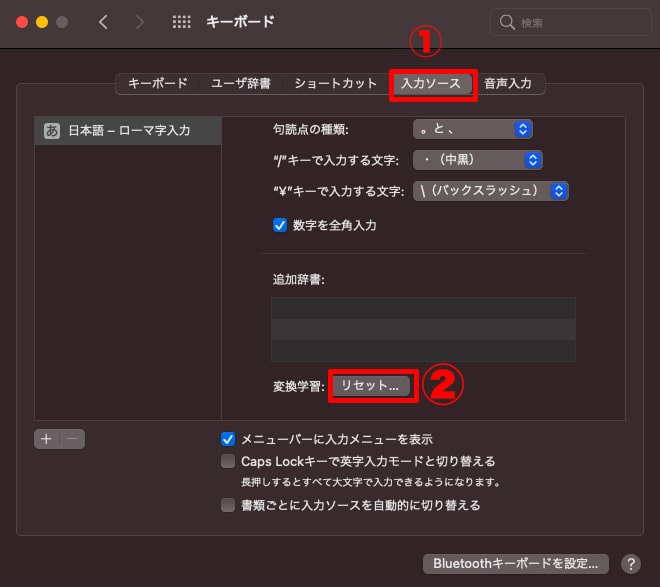Uncheck メニューバーに入力メニューを表示

(228, 439)
